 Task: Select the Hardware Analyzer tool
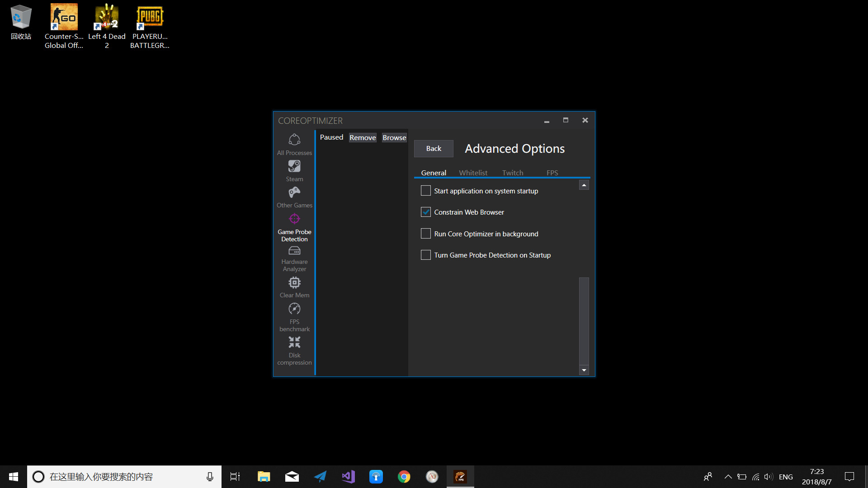pyautogui.click(x=294, y=258)
